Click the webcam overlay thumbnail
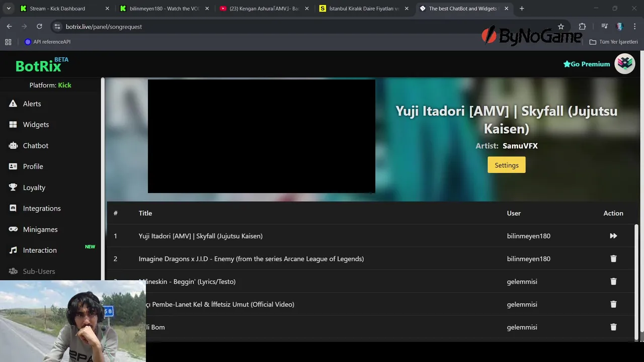This screenshot has height=362, width=644. point(73,321)
